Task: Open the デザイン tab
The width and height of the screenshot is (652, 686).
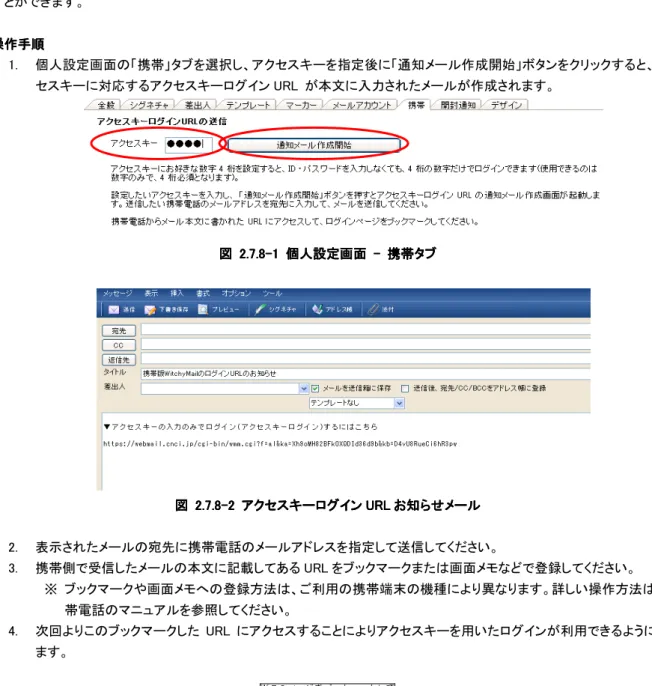Action: tap(506, 105)
